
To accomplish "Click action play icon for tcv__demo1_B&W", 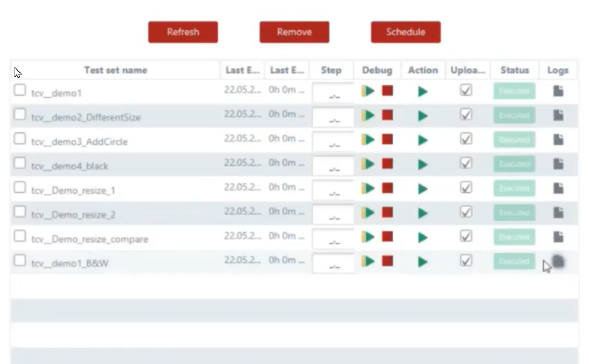I will click(423, 261).
